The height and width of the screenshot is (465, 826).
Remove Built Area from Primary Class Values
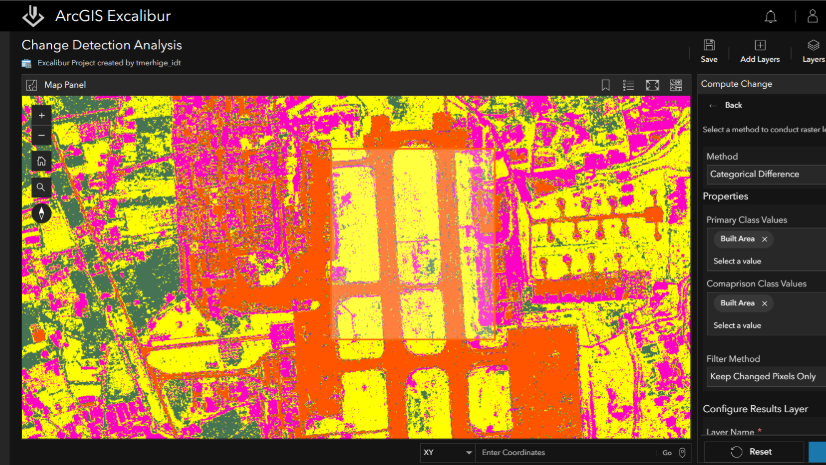(764, 239)
